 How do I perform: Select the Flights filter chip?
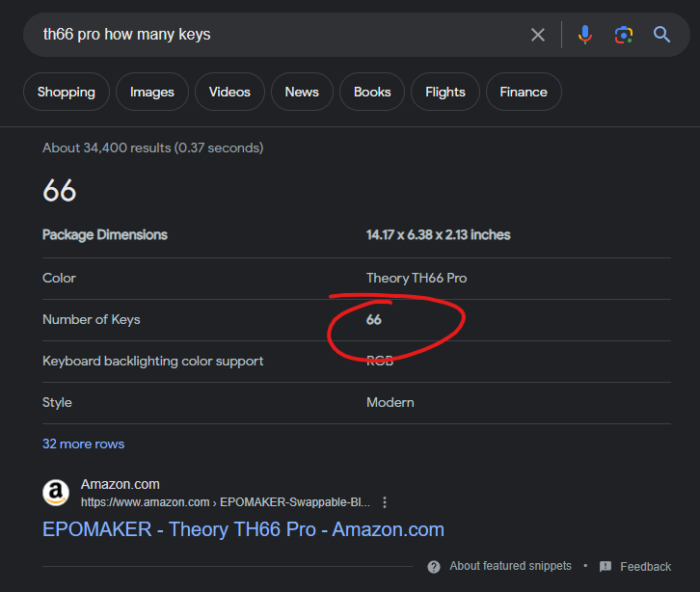[x=445, y=92]
